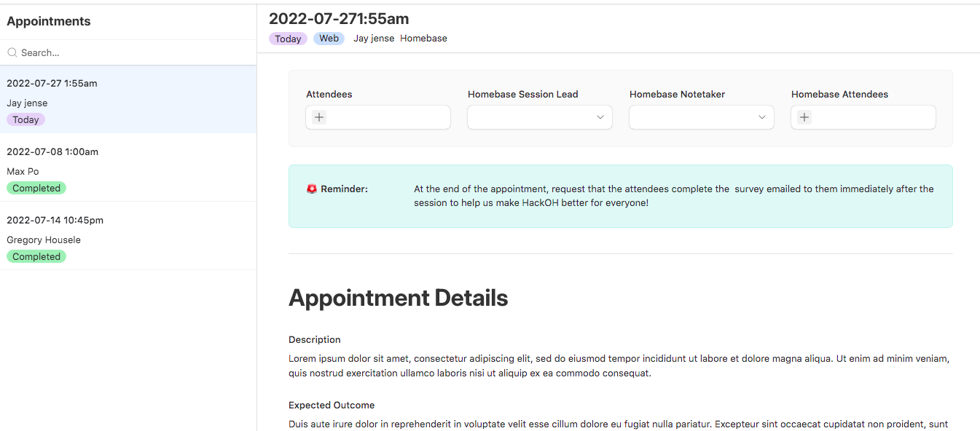
Task: Click the Jay jense name in header
Action: [374, 39]
